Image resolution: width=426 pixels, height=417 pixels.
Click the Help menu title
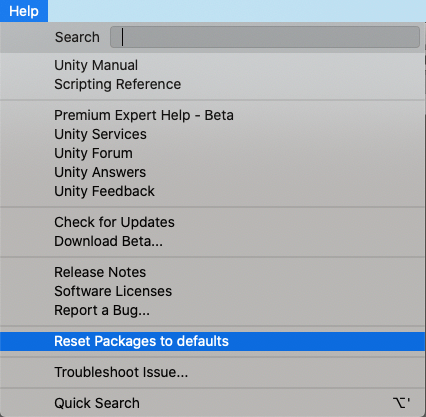coord(24,11)
